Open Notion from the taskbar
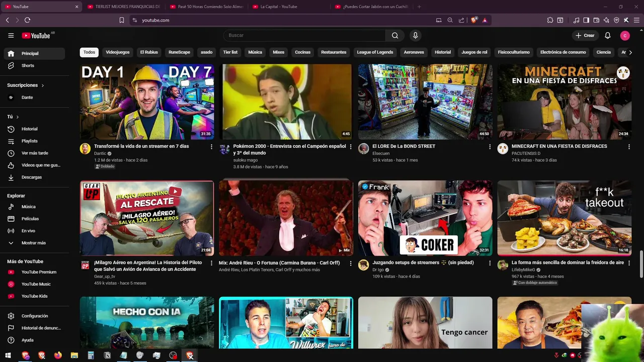The width and height of the screenshot is (644, 362). [x=107, y=355]
